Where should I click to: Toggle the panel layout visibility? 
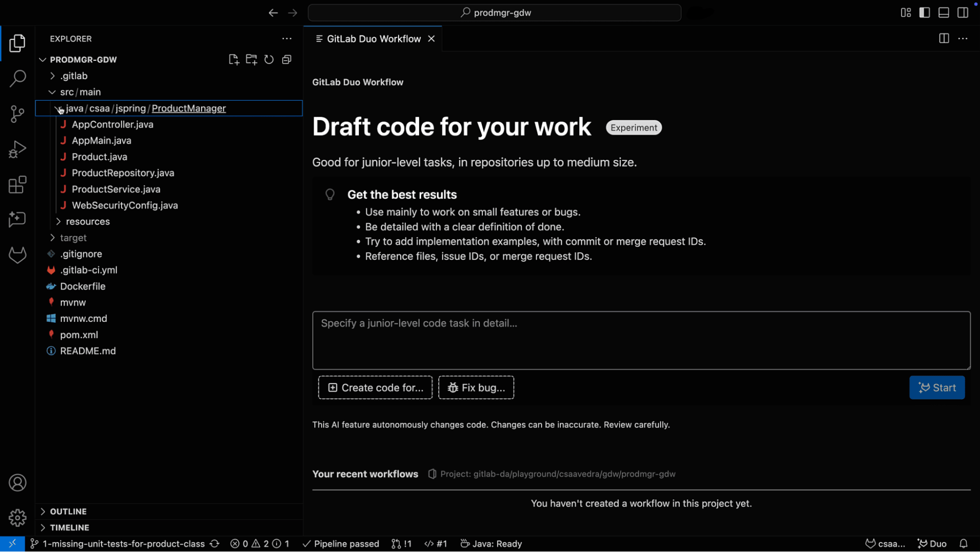(943, 13)
